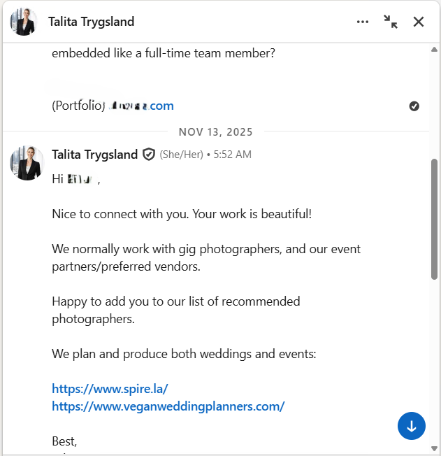Click the NOV 13, 2025 date divider
The width and height of the screenshot is (441, 456).
[216, 132]
